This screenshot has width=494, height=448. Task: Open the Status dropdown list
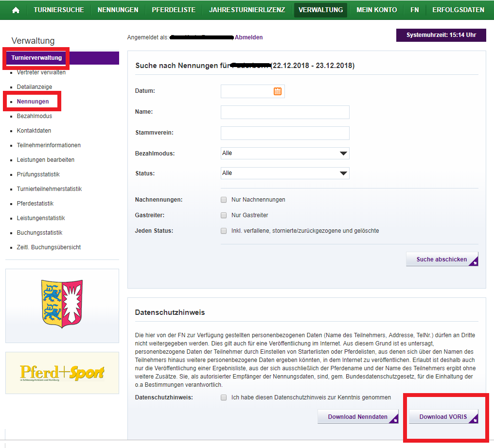[285, 173]
